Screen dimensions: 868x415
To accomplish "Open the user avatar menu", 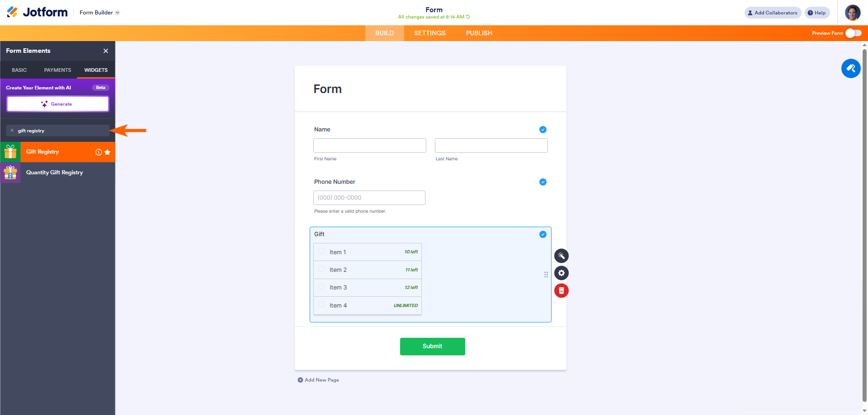I will (x=852, y=13).
